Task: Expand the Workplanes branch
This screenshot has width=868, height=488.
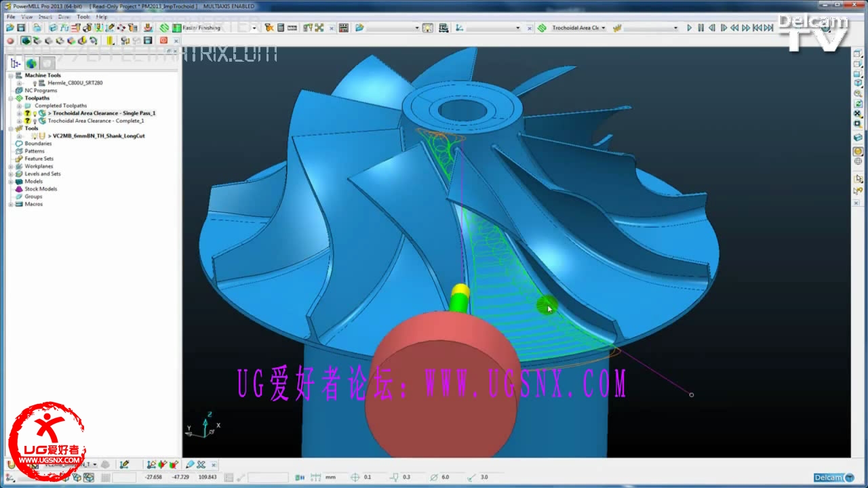Action: pyautogui.click(x=11, y=166)
